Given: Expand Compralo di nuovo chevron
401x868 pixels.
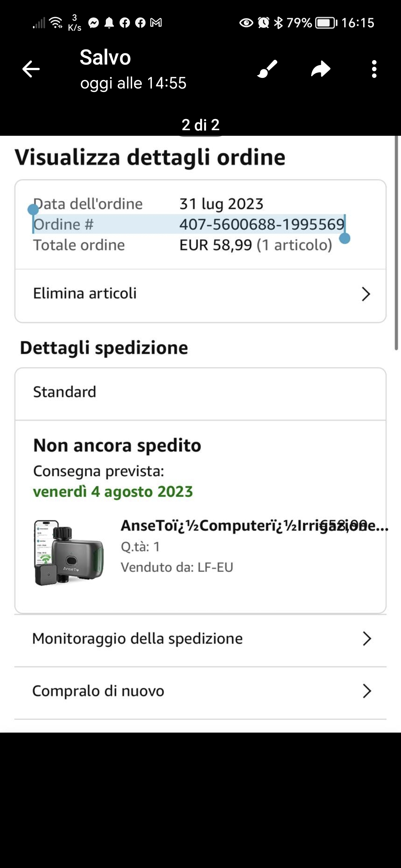Looking at the screenshot, I should tap(367, 691).
